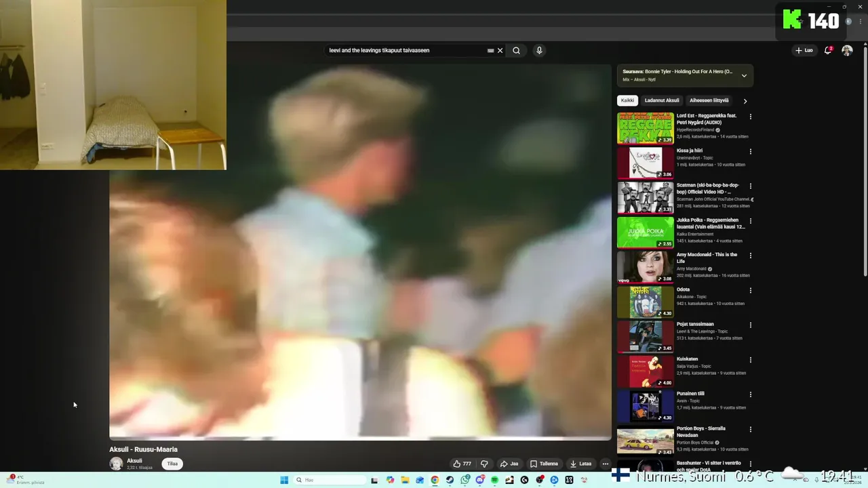Open the on-screen keyboard icon in search box
The height and width of the screenshot is (488, 868).
pos(490,50)
